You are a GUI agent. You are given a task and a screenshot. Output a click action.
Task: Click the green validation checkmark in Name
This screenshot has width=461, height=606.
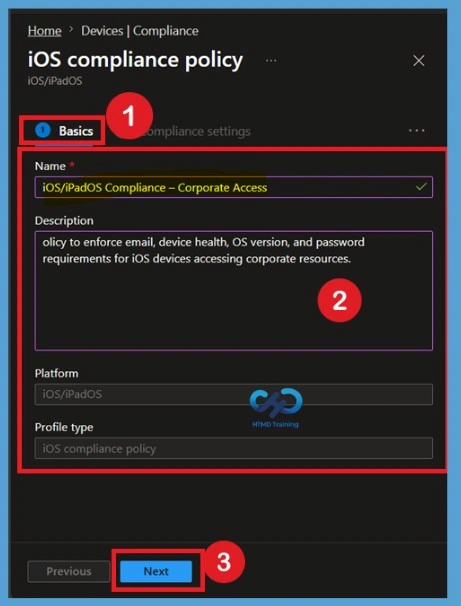click(421, 187)
